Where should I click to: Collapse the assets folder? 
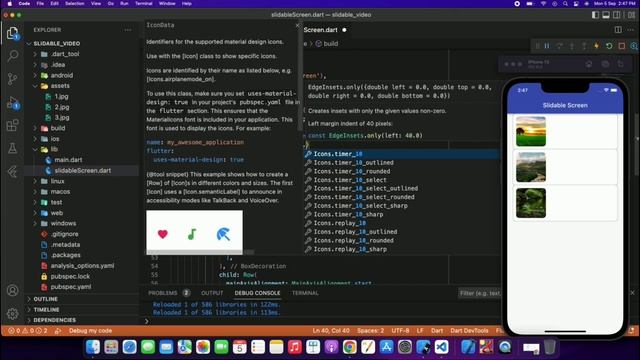click(35, 86)
